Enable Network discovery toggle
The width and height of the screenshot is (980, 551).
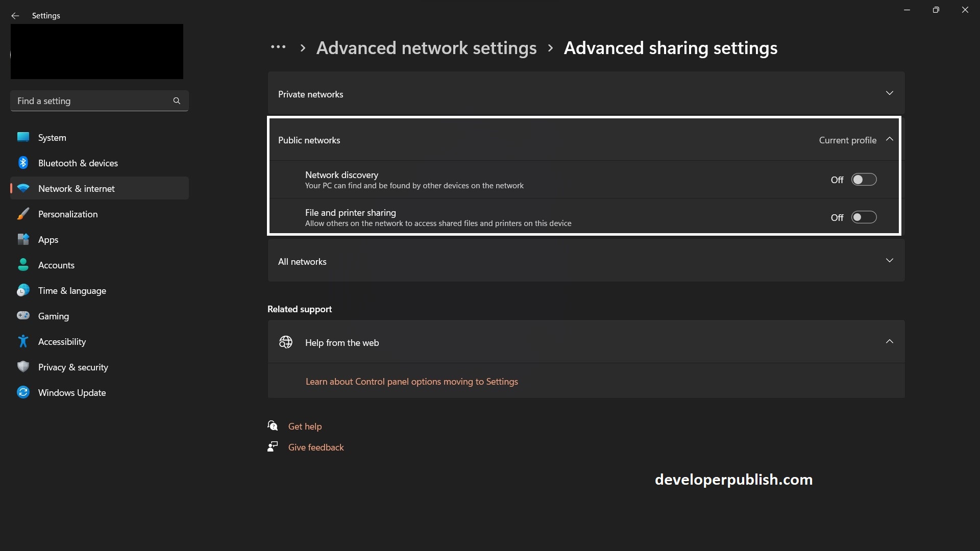(x=864, y=179)
